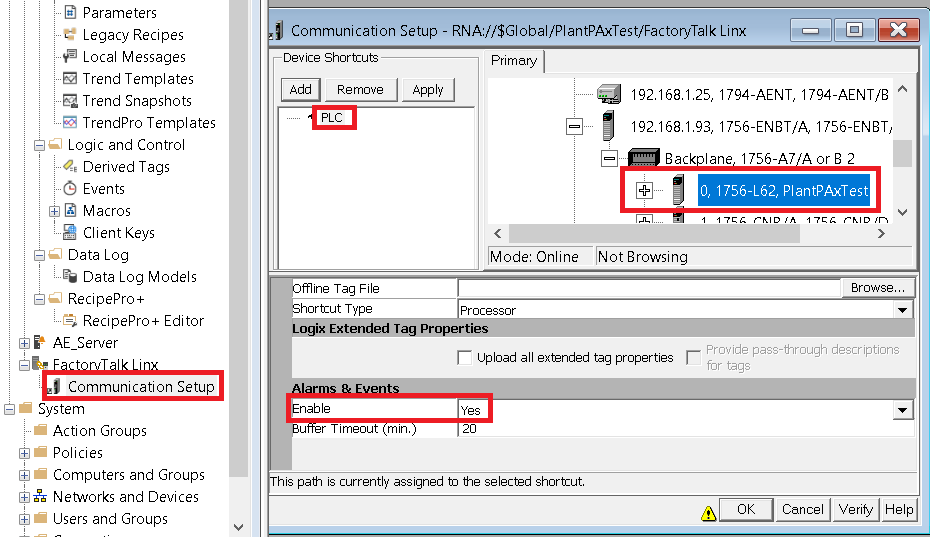Viewport: 930px width, 537px height.
Task: Click the Trend Templates icon
Action: click(x=70, y=78)
